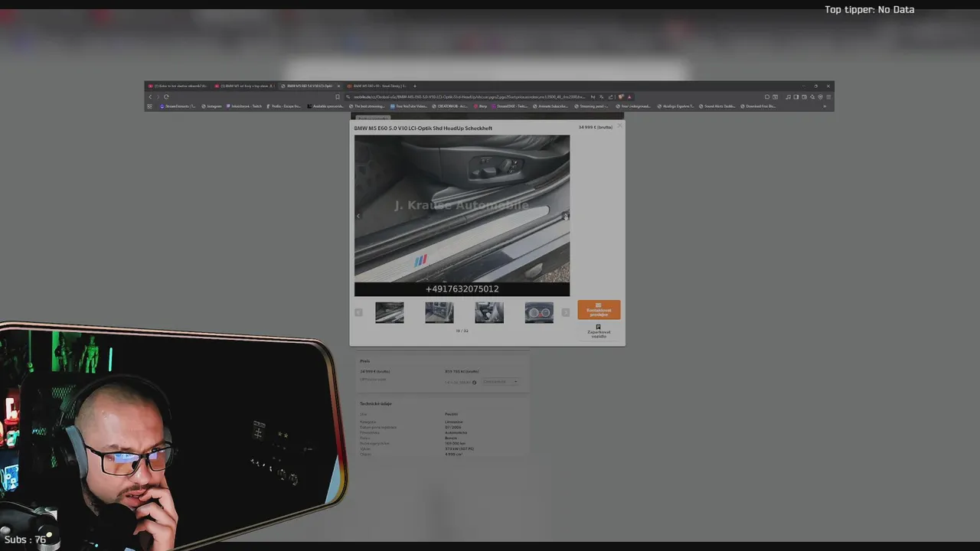Switch to BMW M5 E60 Nové Zámky tab

[378, 86]
